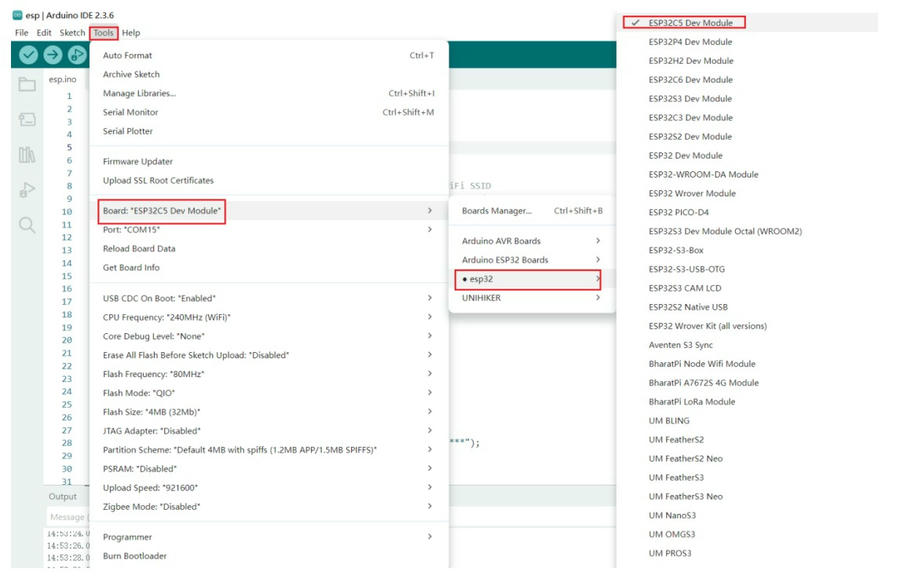
Task: Choose Auto Format from Tools menu
Action: (x=269, y=56)
